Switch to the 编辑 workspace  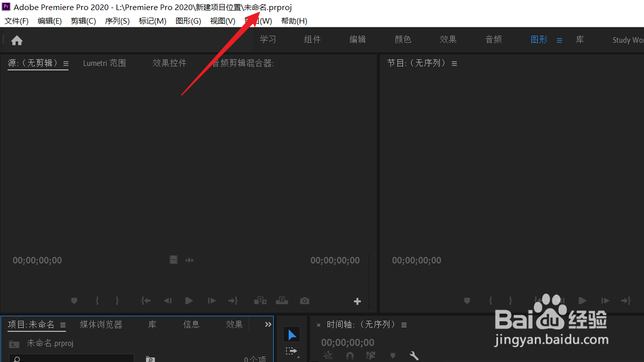pos(358,40)
